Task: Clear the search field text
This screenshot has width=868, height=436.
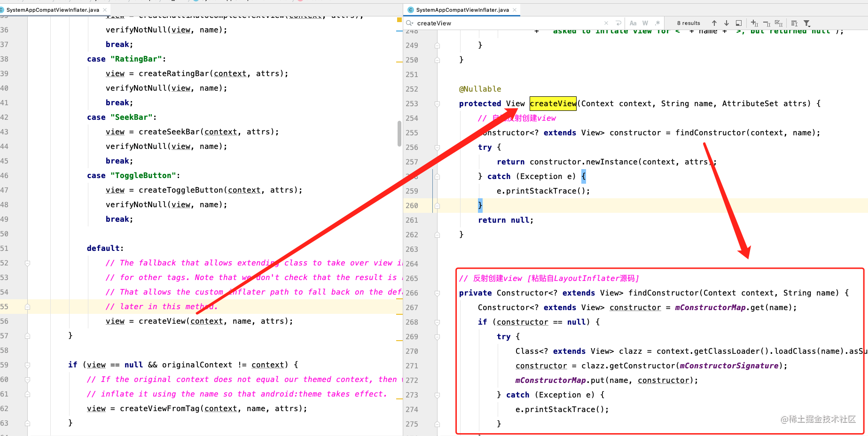Action: pos(606,23)
